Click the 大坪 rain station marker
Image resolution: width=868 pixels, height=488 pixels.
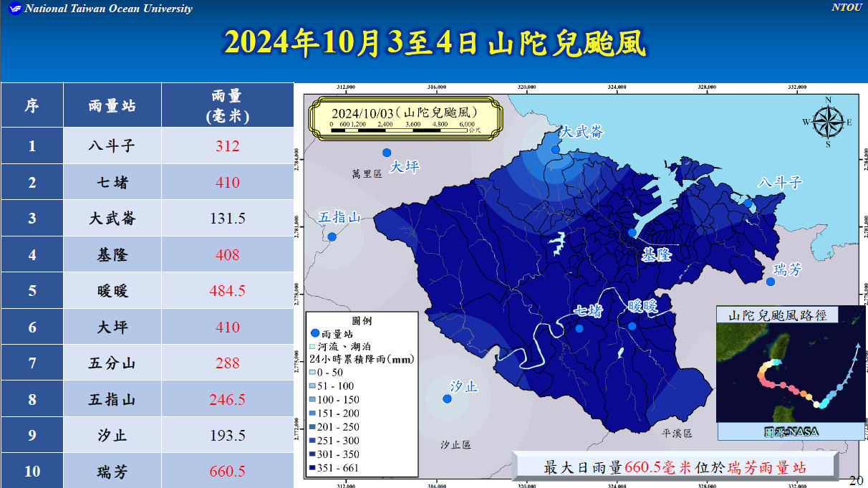(x=387, y=153)
